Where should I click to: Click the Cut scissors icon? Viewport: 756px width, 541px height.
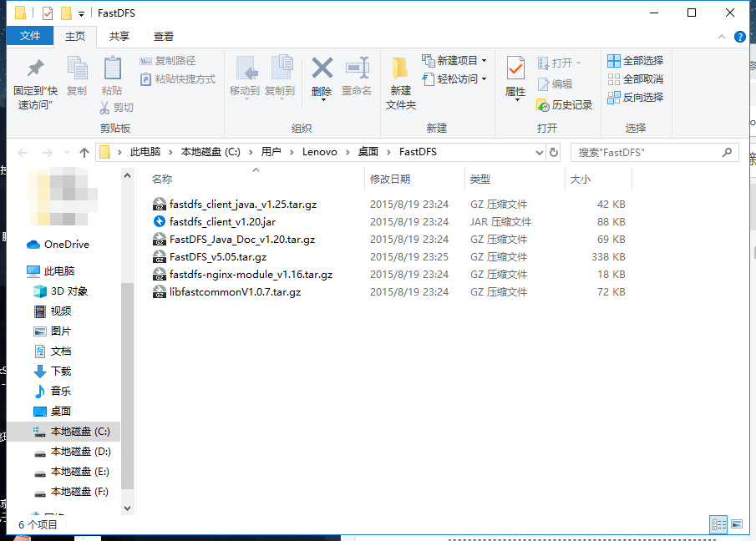click(x=104, y=108)
